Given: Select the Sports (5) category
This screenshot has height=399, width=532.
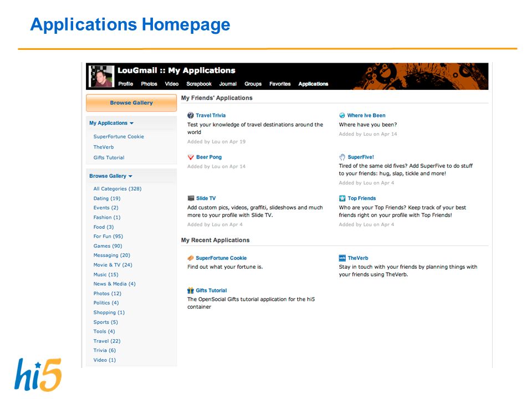Looking at the screenshot, I should 105,322.
